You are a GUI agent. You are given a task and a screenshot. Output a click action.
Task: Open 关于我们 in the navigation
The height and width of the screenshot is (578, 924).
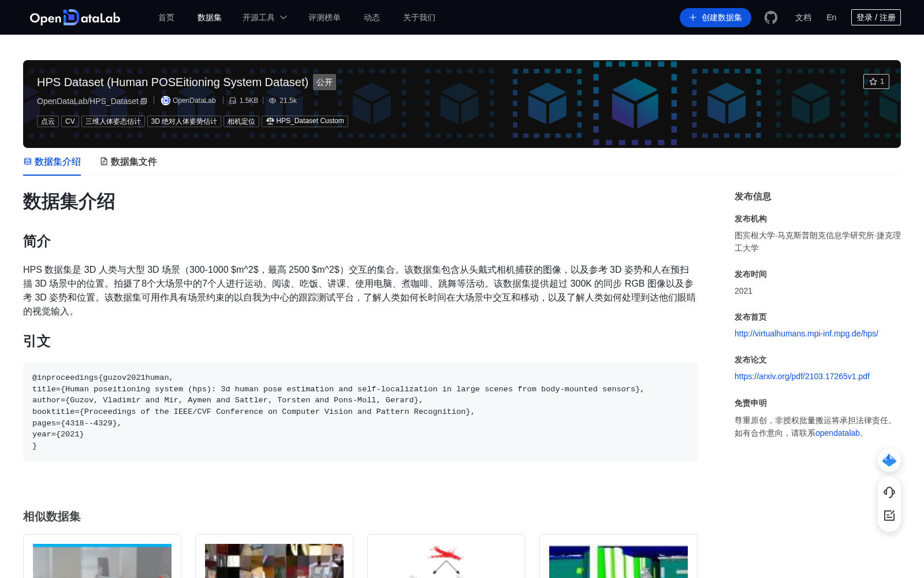tap(419, 17)
